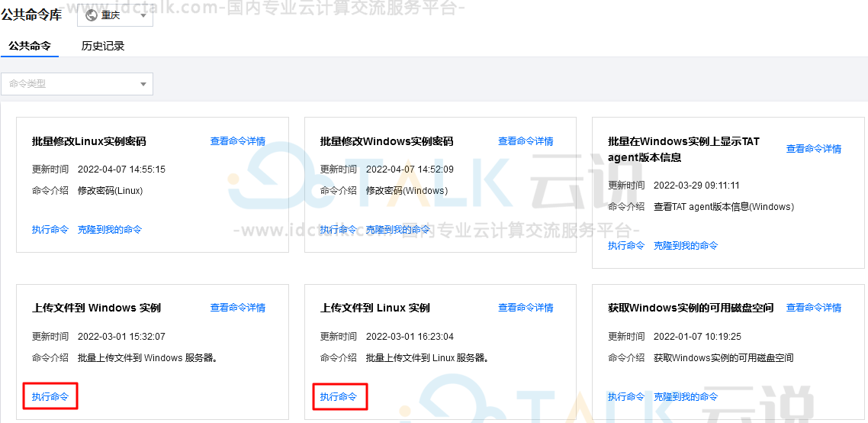View details of 上传文件到 Windows 实例
The height and width of the screenshot is (423, 868).
pyautogui.click(x=237, y=308)
